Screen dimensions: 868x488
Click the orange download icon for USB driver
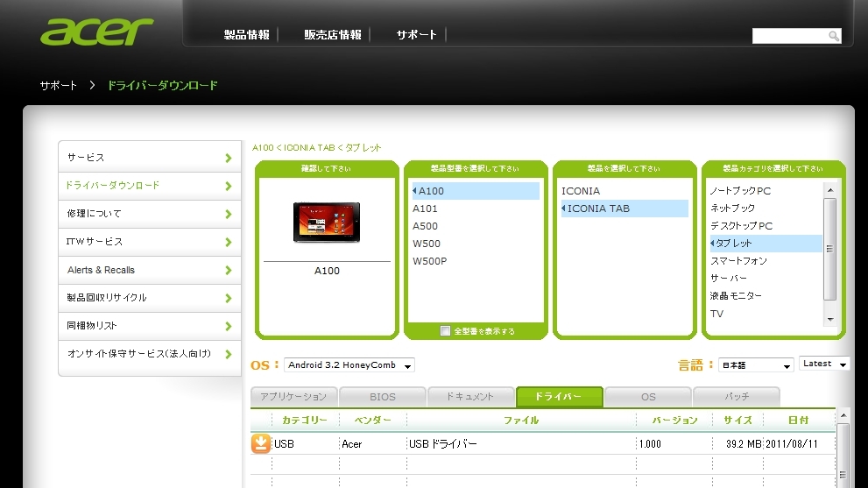[x=261, y=443]
